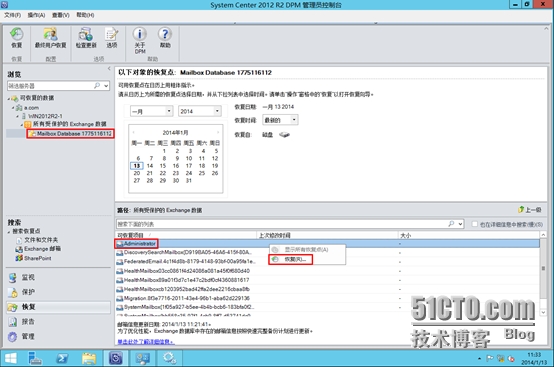Viewport: 554px width, 367px height.
Task: Select Exchange mailbox search option
Action: [x=38, y=249]
